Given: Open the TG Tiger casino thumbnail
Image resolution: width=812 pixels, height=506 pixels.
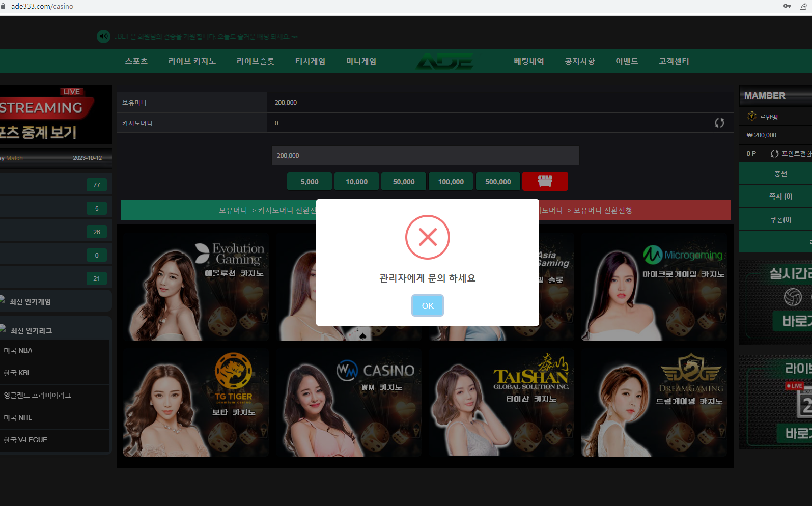Looking at the screenshot, I should coord(196,402).
